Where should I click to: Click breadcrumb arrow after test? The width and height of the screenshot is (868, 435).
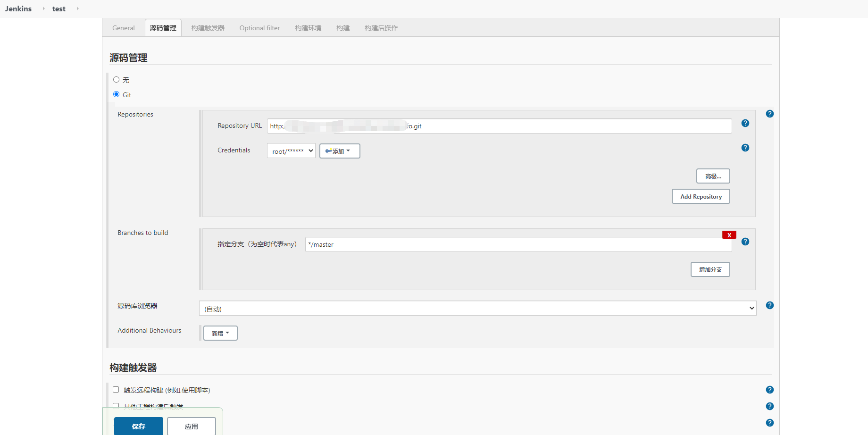click(x=77, y=8)
